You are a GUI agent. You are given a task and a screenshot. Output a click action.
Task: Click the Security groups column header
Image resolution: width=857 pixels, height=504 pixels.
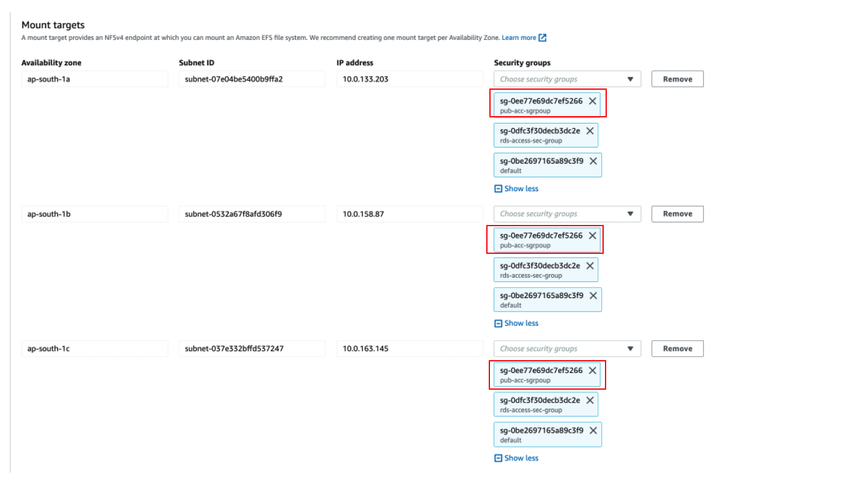pos(523,63)
